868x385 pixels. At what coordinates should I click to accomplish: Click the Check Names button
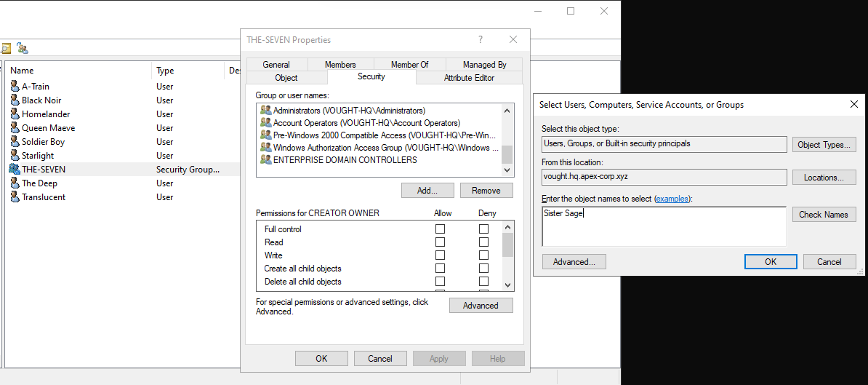click(824, 215)
